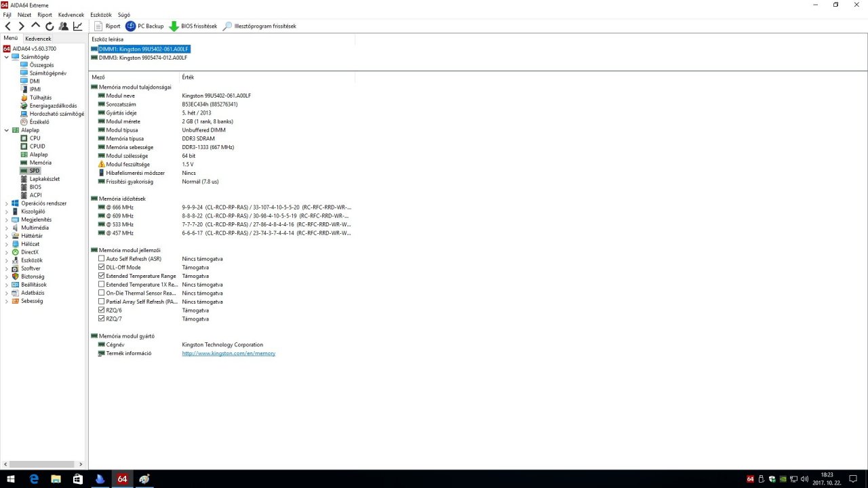Toggle On-Die Thermal Sensor checkbox

tap(102, 293)
